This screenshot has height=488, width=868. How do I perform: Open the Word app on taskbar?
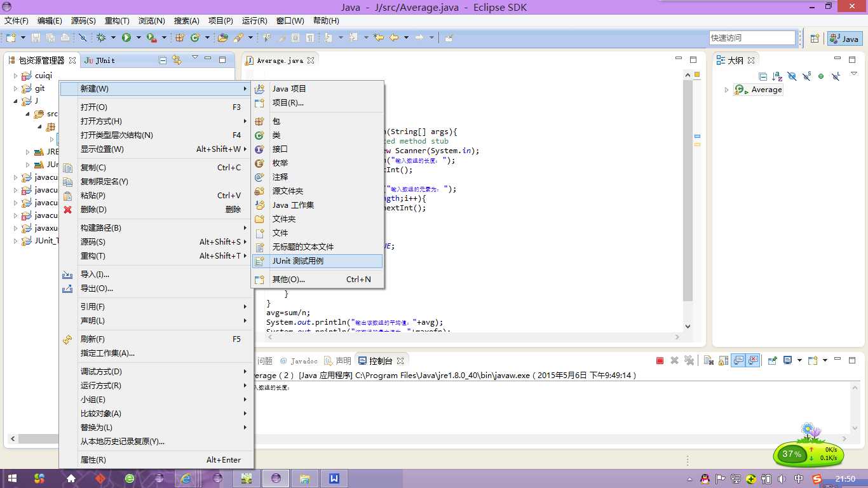pyautogui.click(x=334, y=478)
